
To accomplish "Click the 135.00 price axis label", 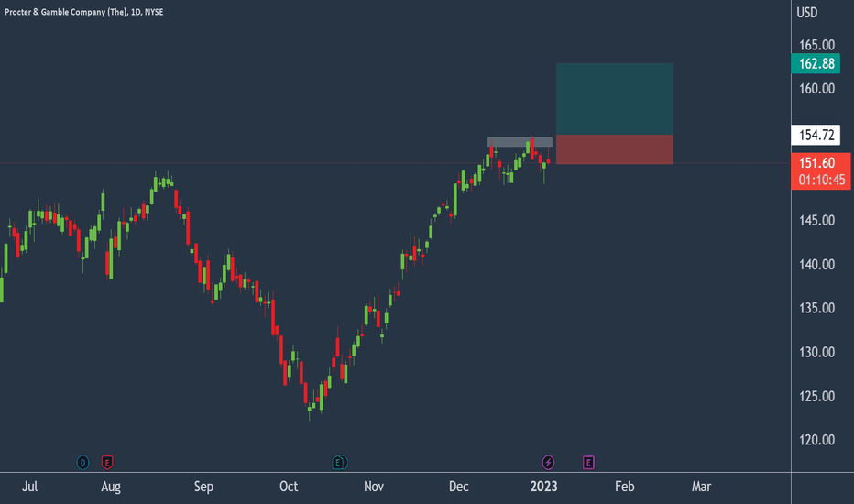I will 816,308.
